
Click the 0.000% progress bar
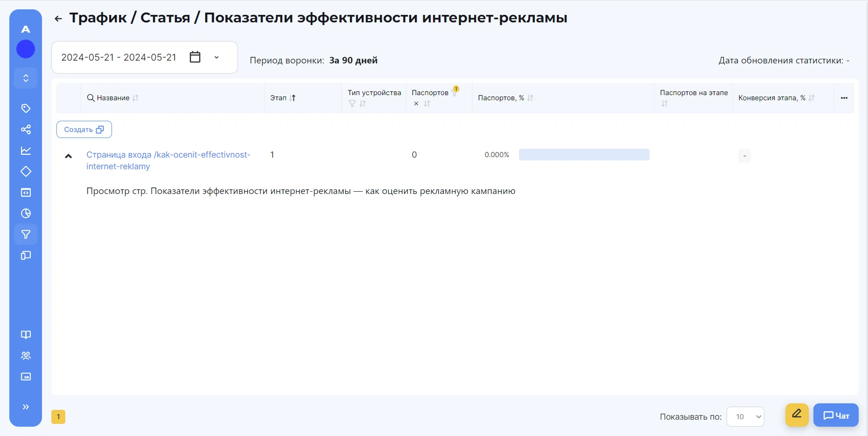(584, 155)
